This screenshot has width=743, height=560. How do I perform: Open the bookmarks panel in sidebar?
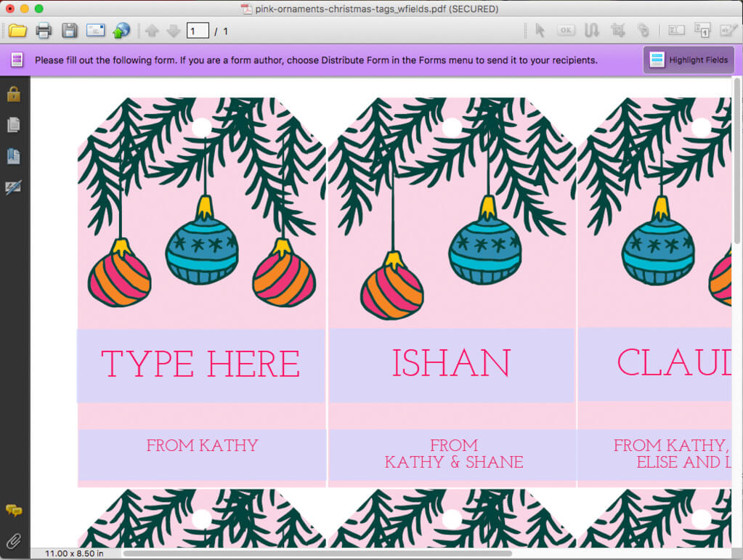14,156
